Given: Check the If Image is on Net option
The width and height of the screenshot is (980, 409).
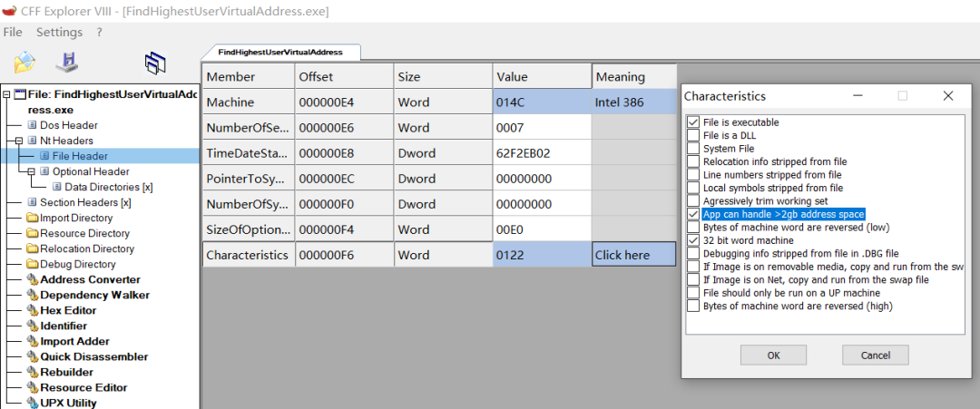Looking at the screenshot, I should [x=693, y=279].
